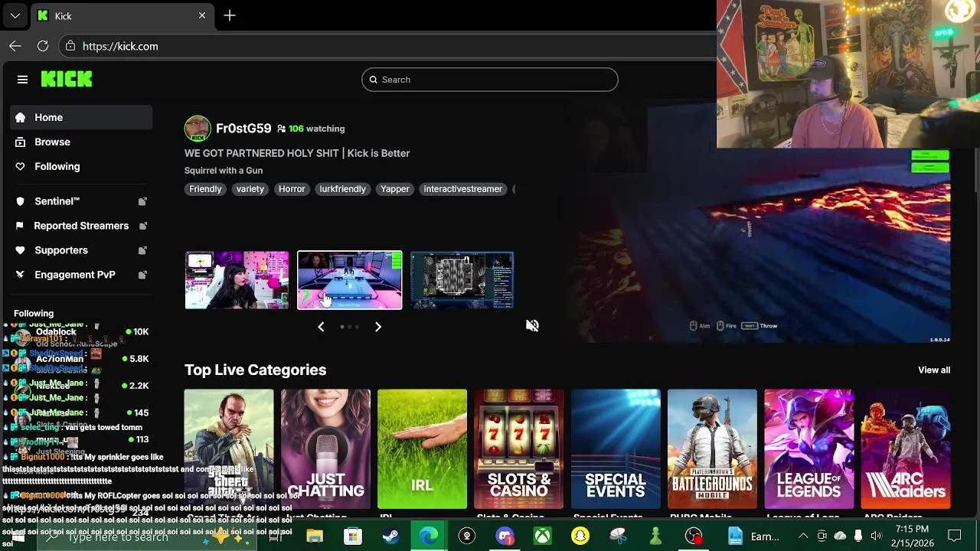Image resolution: width=980 pixels, height=551 pixels.
Task: Open Discord from the taskbar
Action: pos(505,536)
